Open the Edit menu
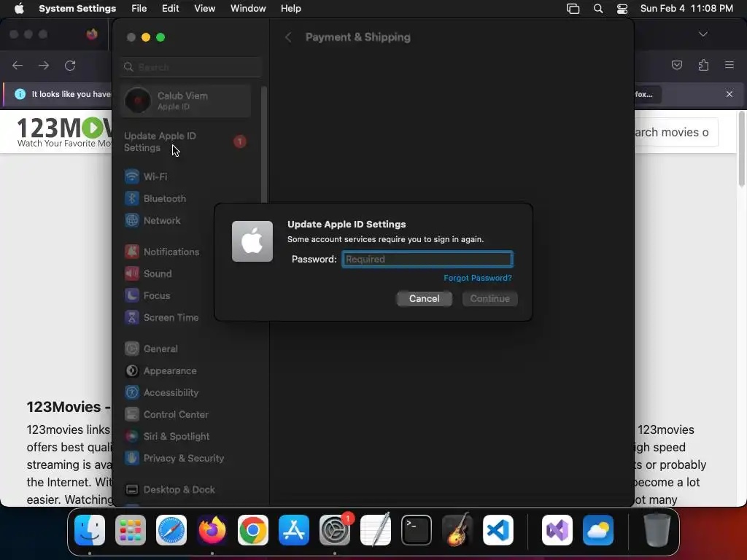 pyautogui.click(x=170, y=9)
